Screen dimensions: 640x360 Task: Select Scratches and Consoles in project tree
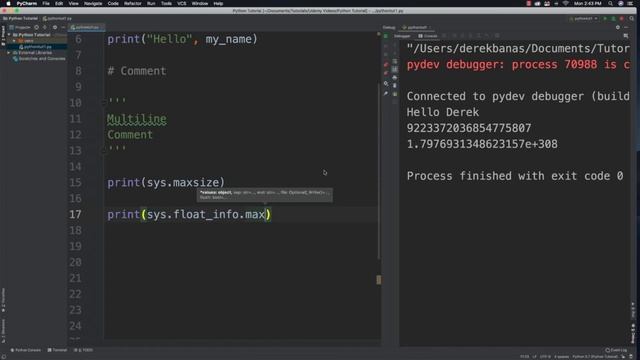point(39,59)
